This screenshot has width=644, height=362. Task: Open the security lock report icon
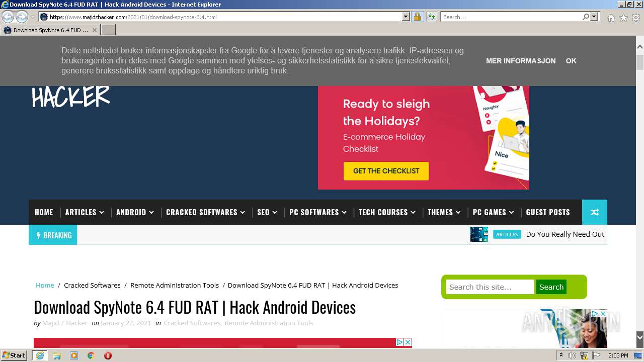coord(417,17)
